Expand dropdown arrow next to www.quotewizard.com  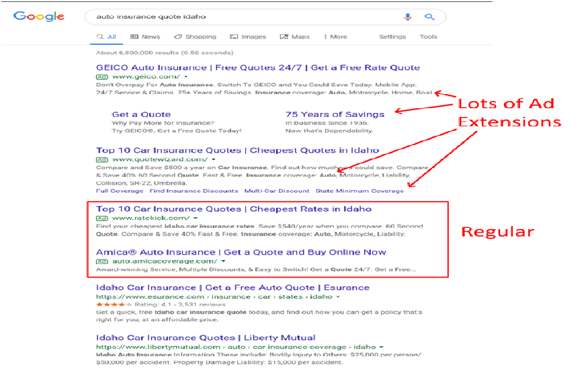click(x=214, y=160)
